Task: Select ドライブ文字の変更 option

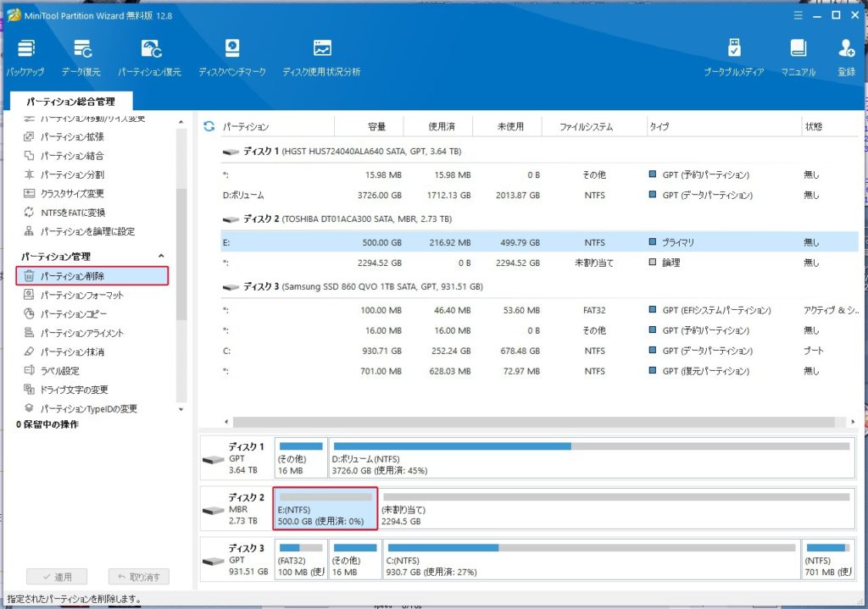Action: coord(74,390)
